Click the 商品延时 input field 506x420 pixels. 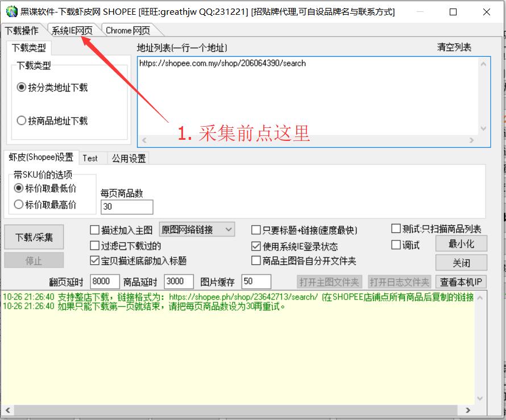click(179, 282)
